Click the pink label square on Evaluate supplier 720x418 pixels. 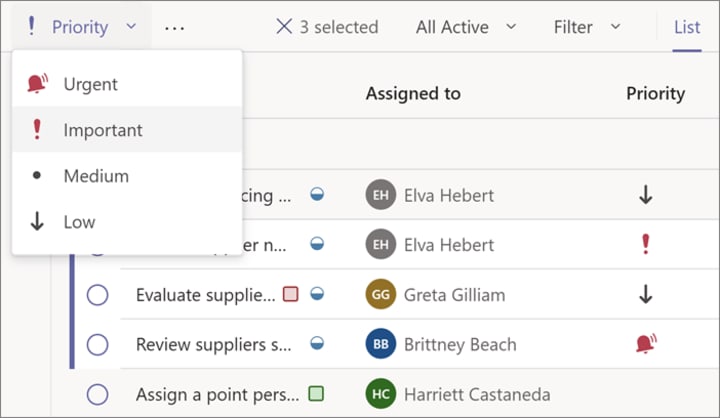coord(291,294)
